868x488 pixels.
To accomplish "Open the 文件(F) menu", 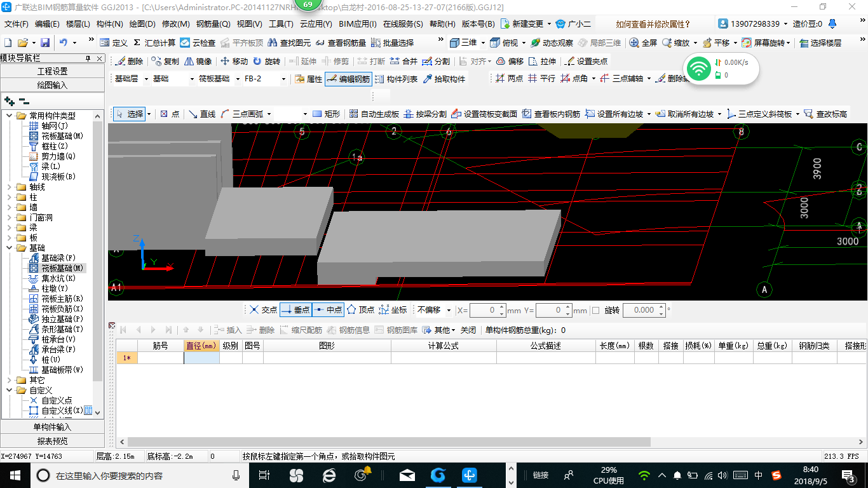I will tap(17, 24).
